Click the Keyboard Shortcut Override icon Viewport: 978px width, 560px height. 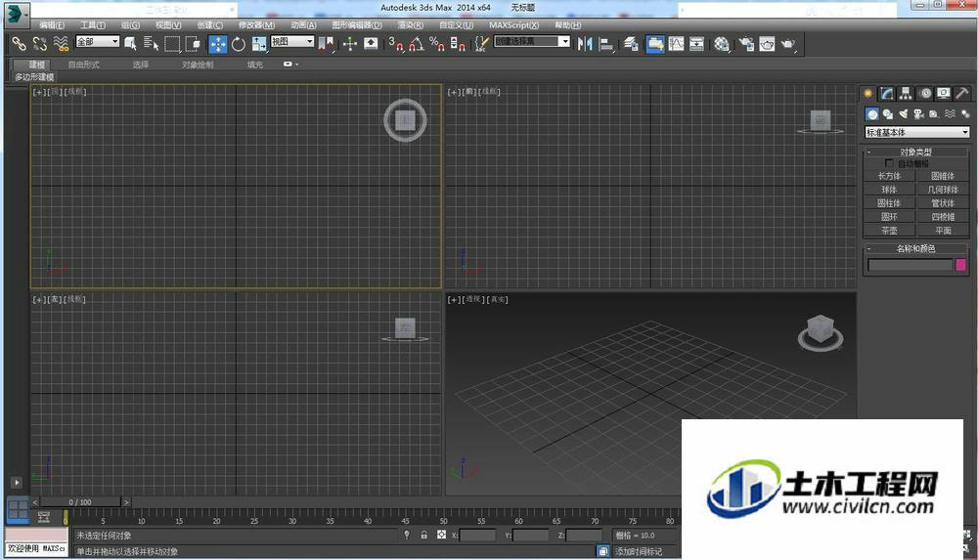(x=371, y=44)
